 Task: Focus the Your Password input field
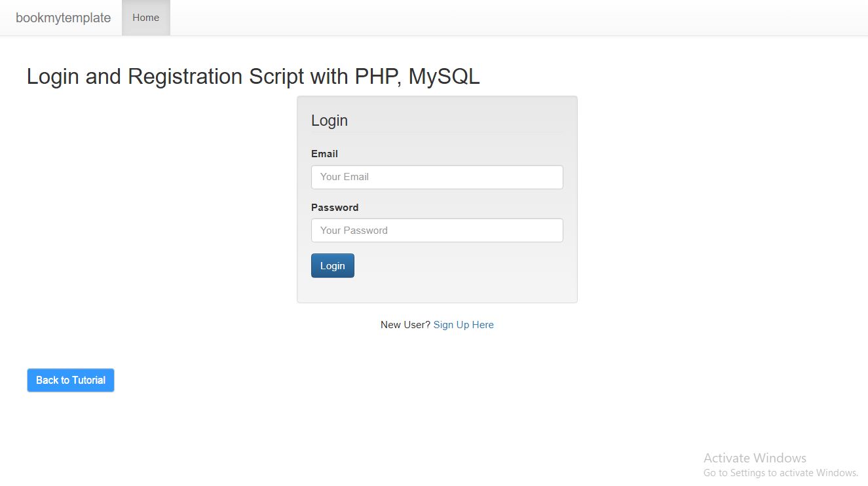(x=437, y=231)
